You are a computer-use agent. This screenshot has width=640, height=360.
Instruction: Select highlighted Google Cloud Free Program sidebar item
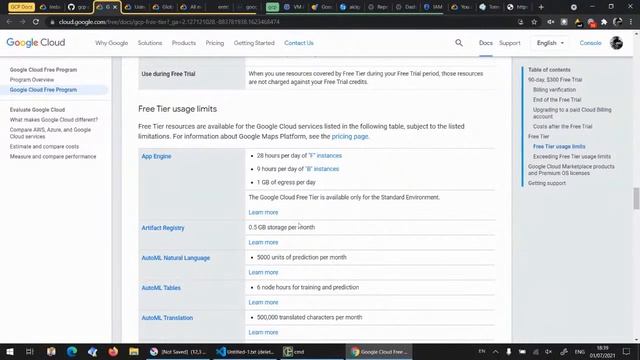(43, 90)
